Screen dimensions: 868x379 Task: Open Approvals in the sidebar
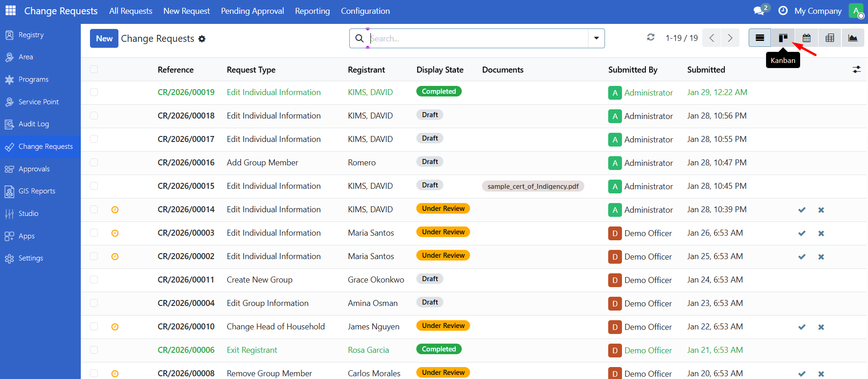click(40, 169)
